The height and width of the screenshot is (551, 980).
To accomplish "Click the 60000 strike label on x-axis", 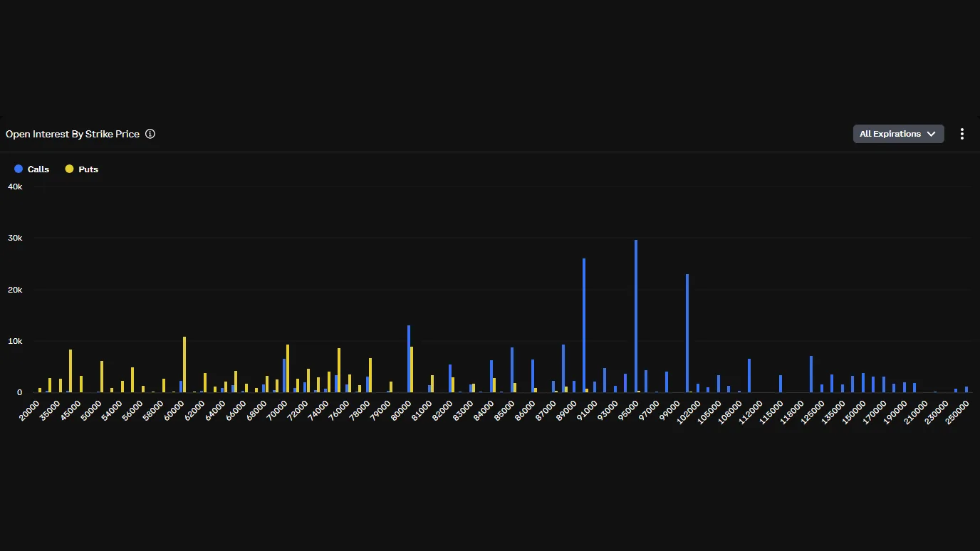I will pyautogui.click(x=174, y=410).
